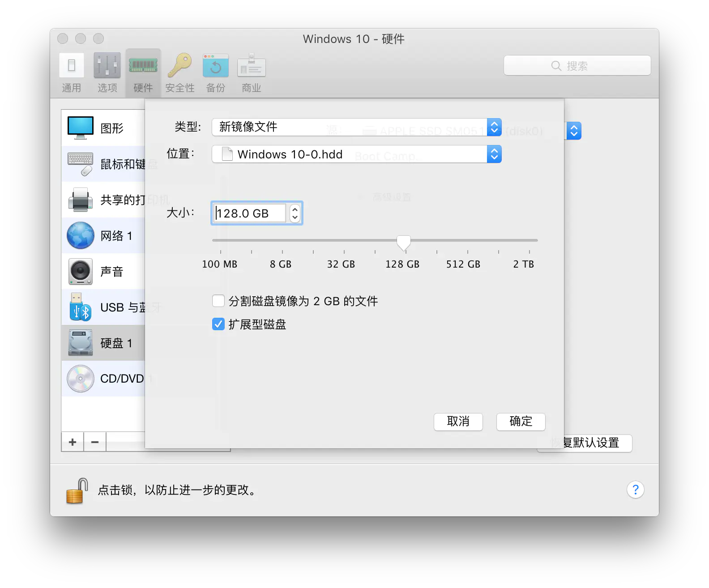Click the 2 TB slider label
Viewport: 709px width, 588px height.
(524, 264)
